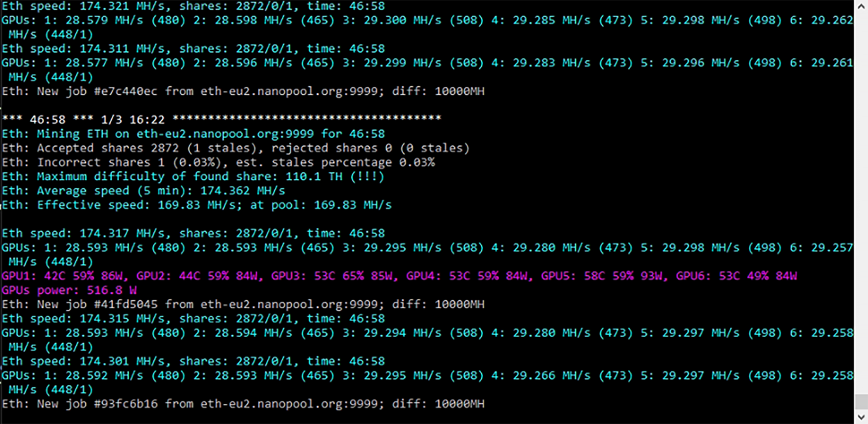Click the scrollbar down arrow
The image size is (868, 424).
[x=861, y=417]
